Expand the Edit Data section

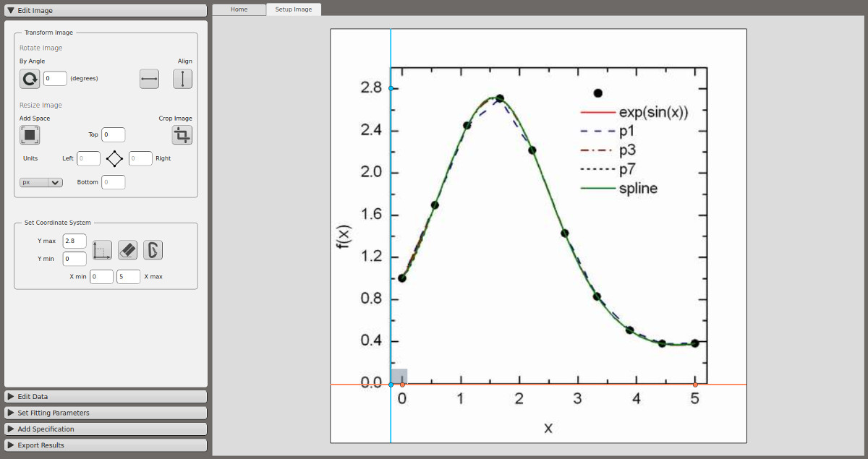106,397
